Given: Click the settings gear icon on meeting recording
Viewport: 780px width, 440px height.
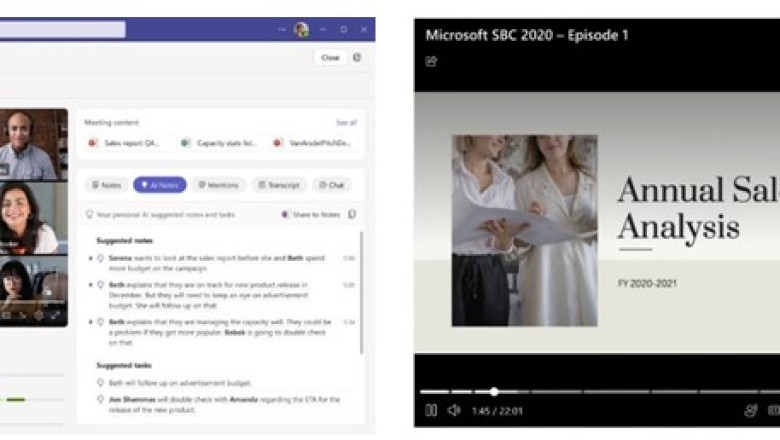Looking at the screenshot, I should coord(39,315).
